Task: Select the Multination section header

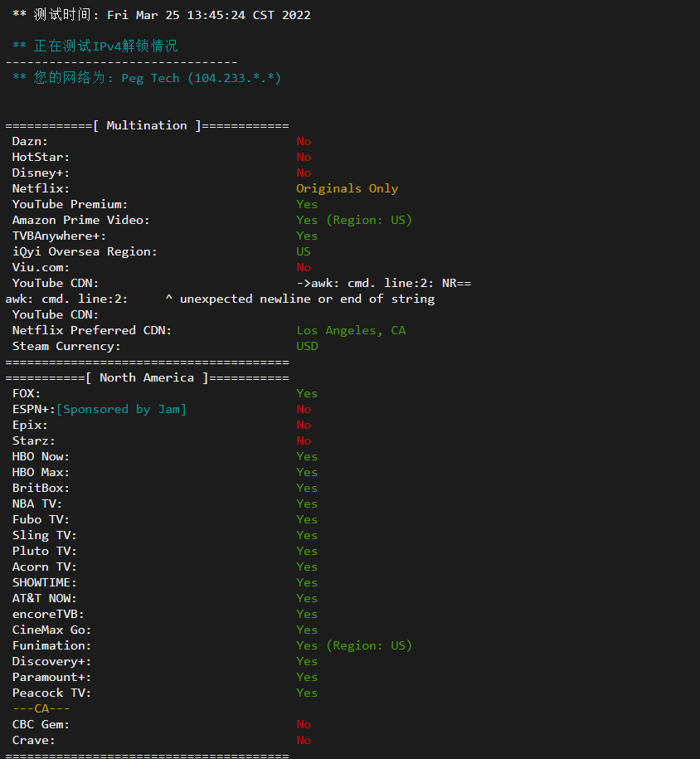Action: (x=147, y=125)
